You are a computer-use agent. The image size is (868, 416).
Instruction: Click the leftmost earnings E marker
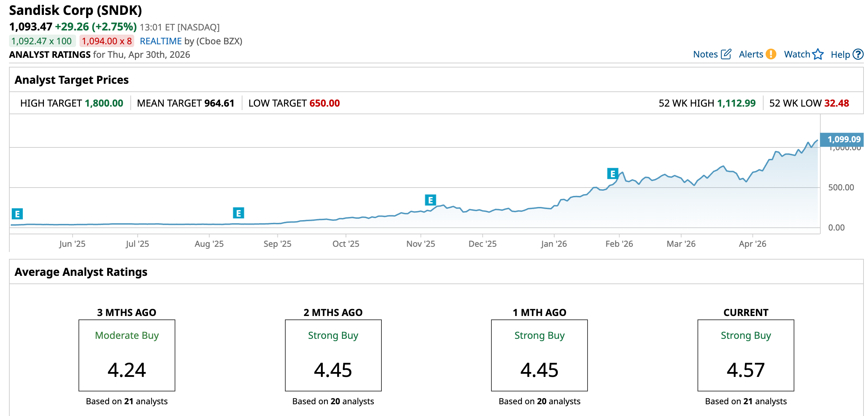tap(17, 214)
